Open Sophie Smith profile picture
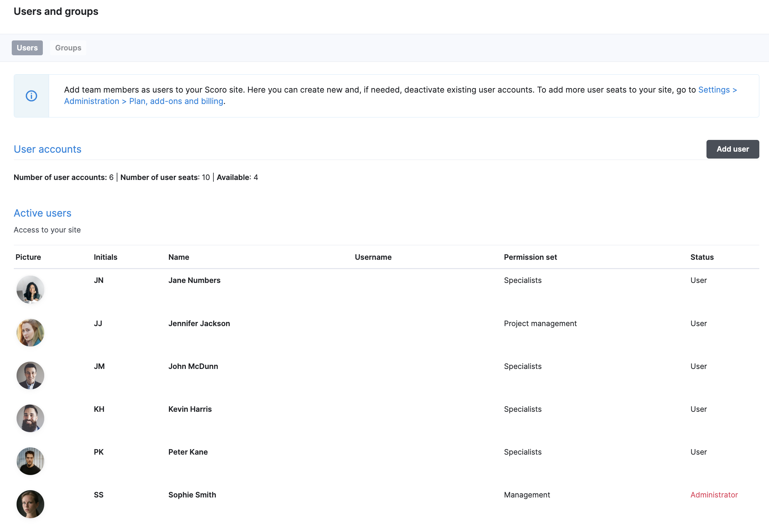 pos(30,504)
